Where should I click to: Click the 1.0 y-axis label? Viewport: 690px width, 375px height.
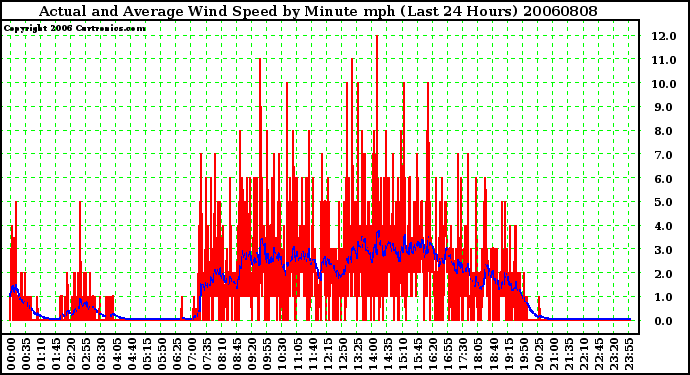pyautogui.click(x=664, y=298)
